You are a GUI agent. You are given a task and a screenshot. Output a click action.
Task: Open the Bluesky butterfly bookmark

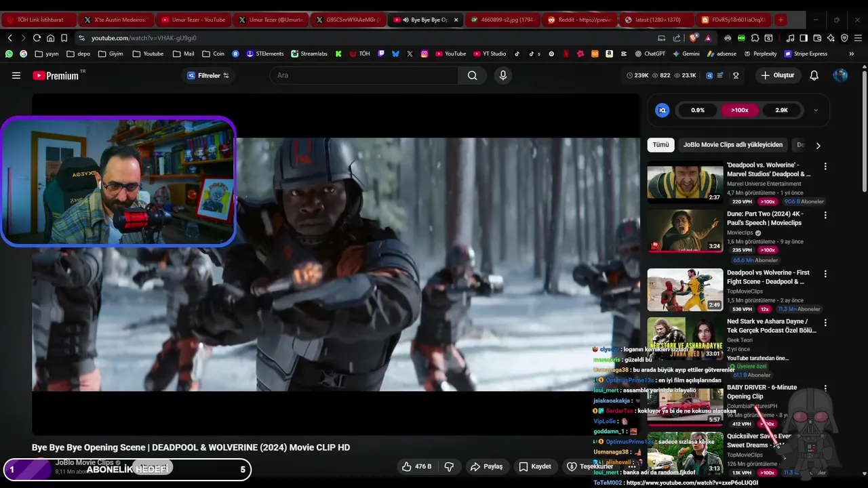395,54
